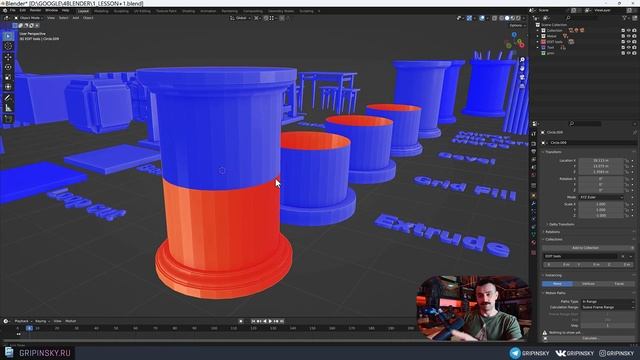Open the viewport Add menu
This screenshot has width=640, height=360.
(x=76, y=18)
